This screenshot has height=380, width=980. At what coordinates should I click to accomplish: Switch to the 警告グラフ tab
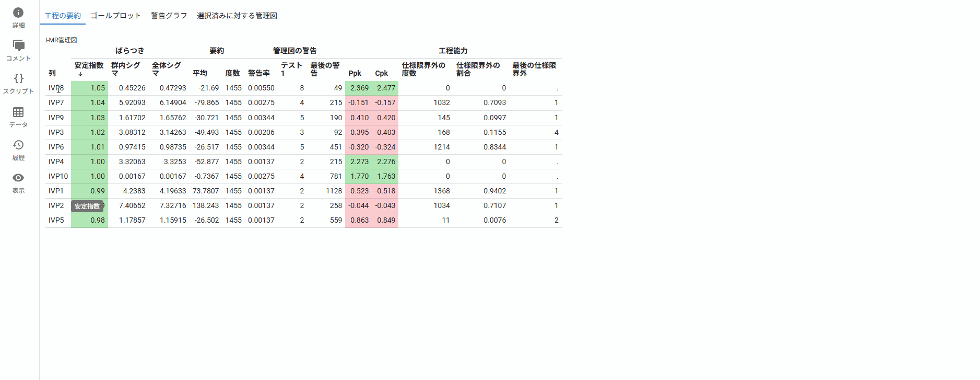coord(169,16)
